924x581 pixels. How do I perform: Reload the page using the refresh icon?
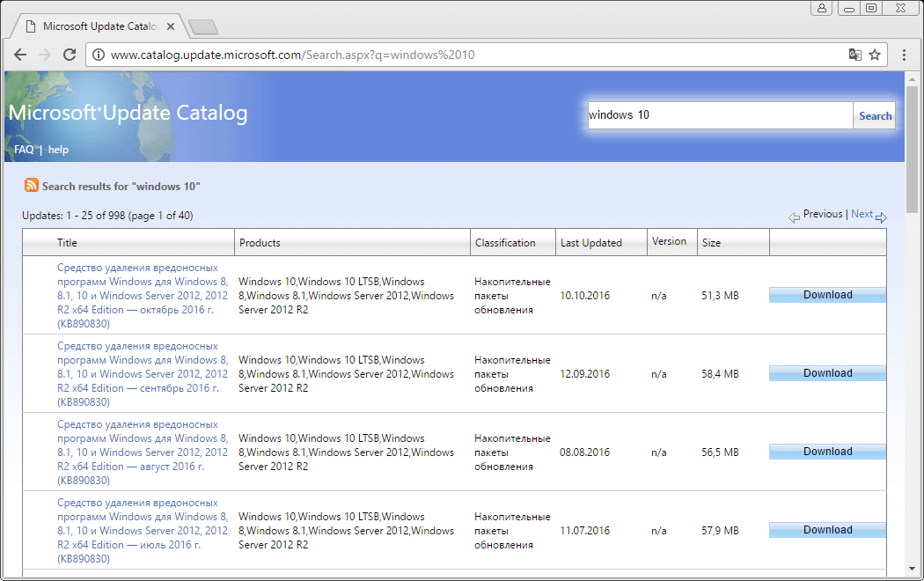[70, 55]
